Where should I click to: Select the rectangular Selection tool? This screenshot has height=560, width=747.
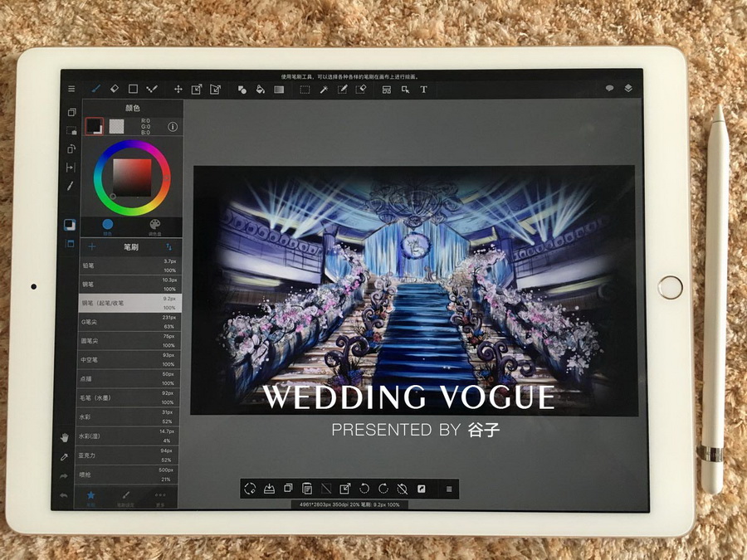click(x=305, y=90)
